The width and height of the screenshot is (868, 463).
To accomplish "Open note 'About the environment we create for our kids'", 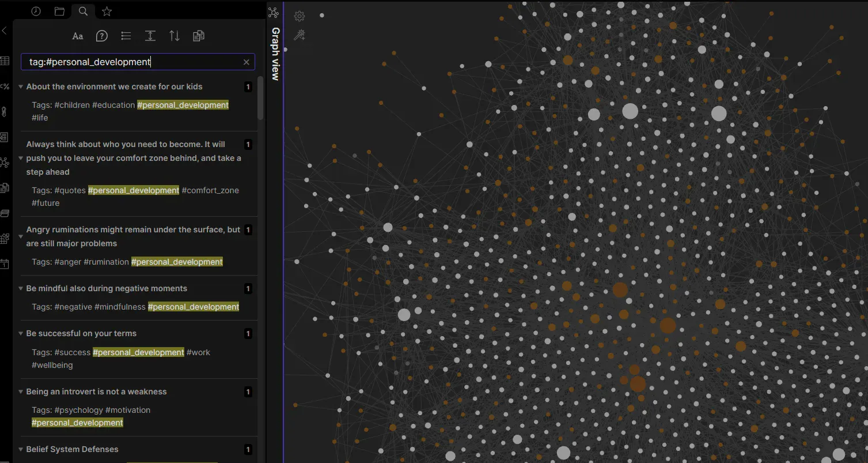I will click(114, 86).
